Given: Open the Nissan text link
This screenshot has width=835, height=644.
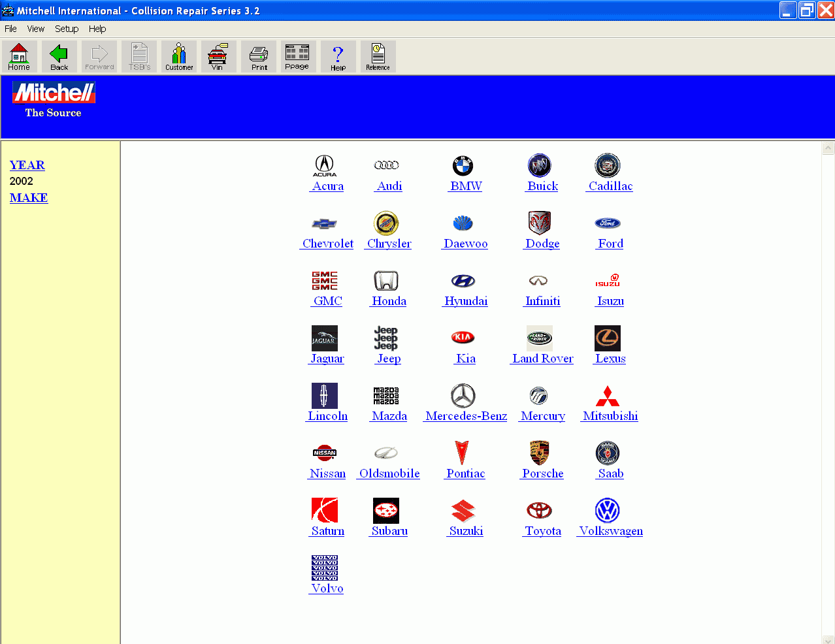Looking at the screenshot, I should click(327, 474).
